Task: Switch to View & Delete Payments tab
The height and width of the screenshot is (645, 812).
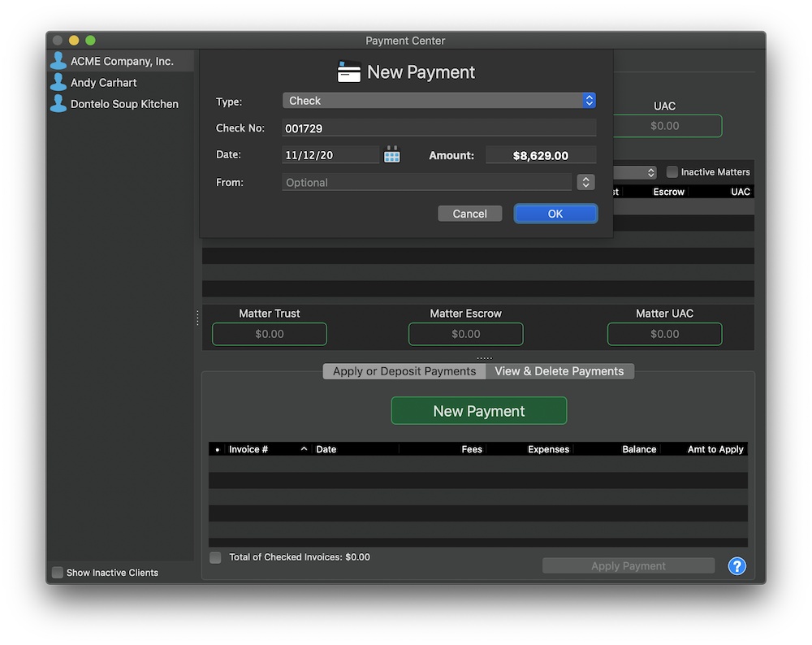Action: coord(559,371)
